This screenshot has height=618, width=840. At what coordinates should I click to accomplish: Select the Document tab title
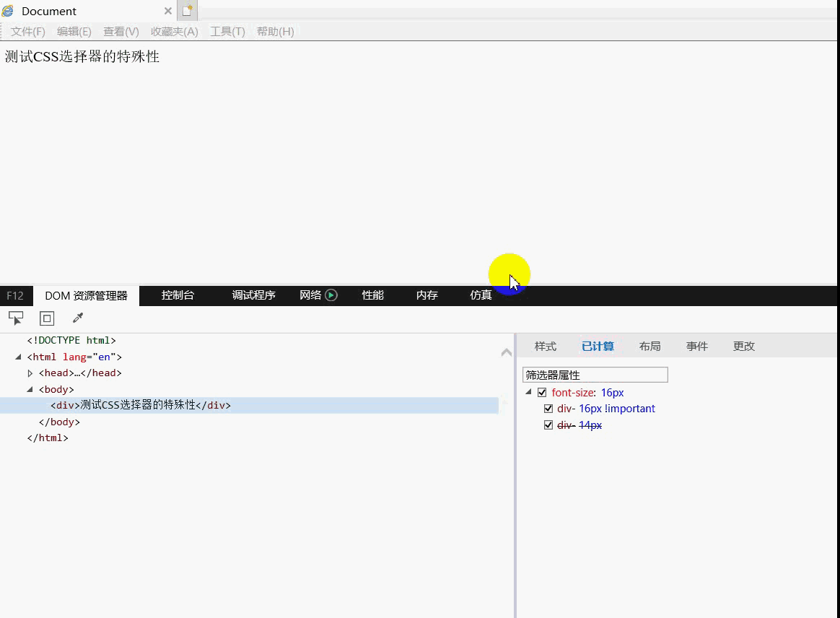point(49,11)
